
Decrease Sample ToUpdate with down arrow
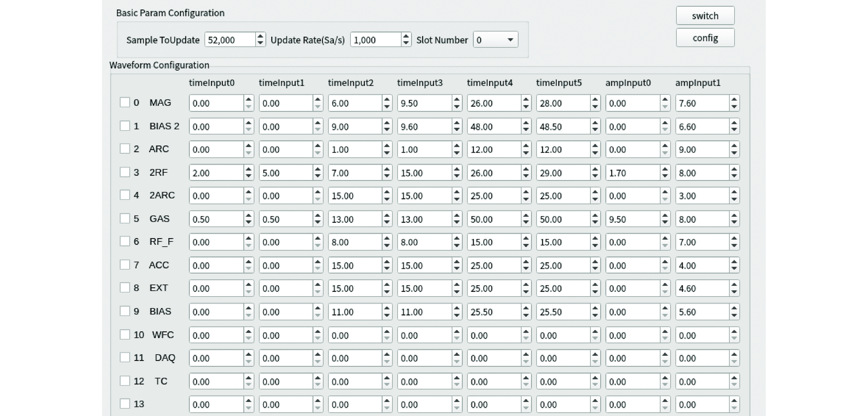(x=260, y=43)
